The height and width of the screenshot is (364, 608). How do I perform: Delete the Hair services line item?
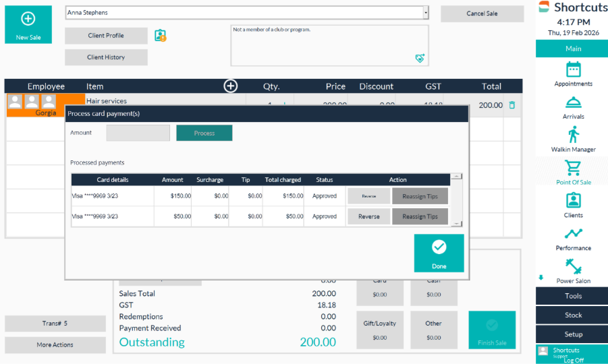point(512,105)
